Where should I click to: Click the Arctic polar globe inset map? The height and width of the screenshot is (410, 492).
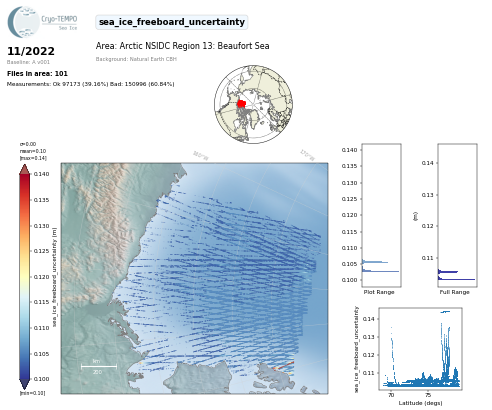pyautogui.click(x=253, y=104)
